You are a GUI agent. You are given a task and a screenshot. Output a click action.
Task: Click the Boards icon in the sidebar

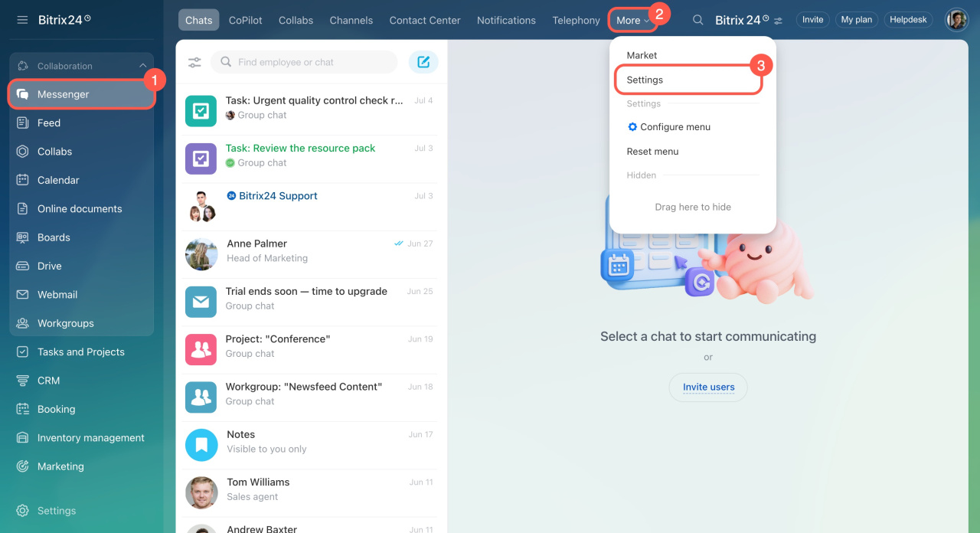[23, 237]
